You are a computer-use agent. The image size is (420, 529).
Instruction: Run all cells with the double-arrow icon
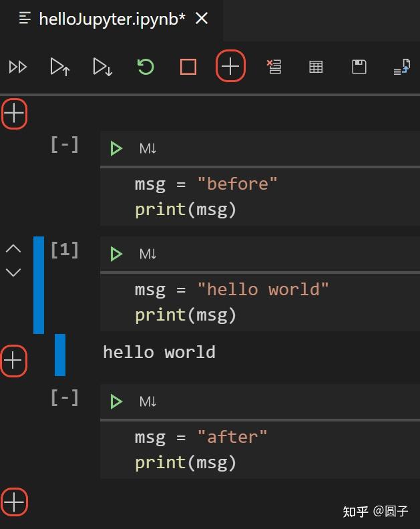(18, 67)
